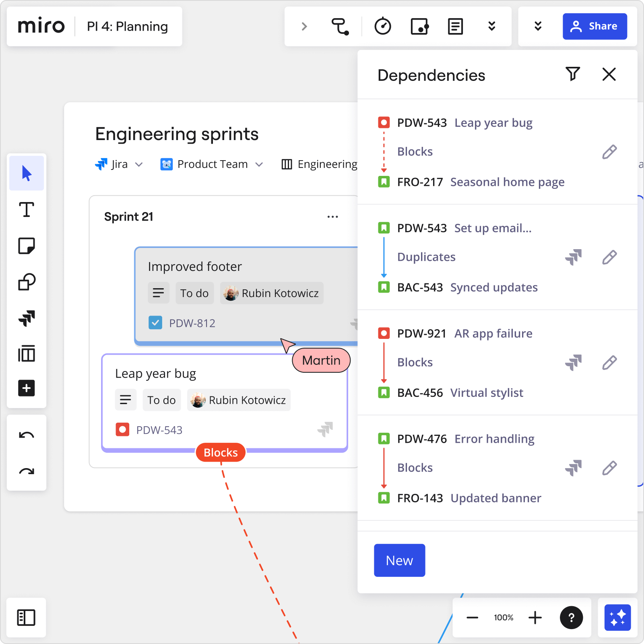Select assignee Rubin Kotowicz on Improved footer
The image size is (644, 644).
[272, 293]
